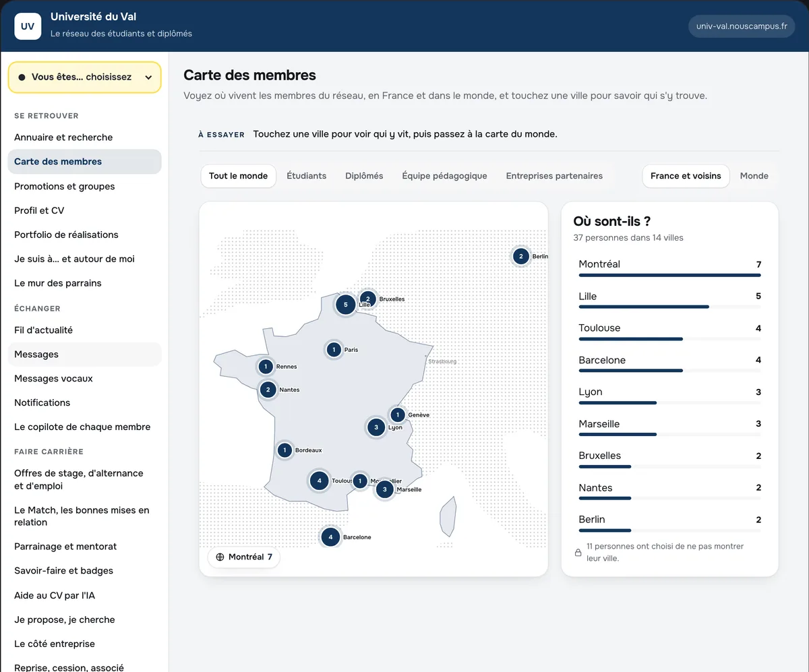The image size is (809, 672).
Task: Go to Parrainage et mentorat
Action: [x=84, y=546]
